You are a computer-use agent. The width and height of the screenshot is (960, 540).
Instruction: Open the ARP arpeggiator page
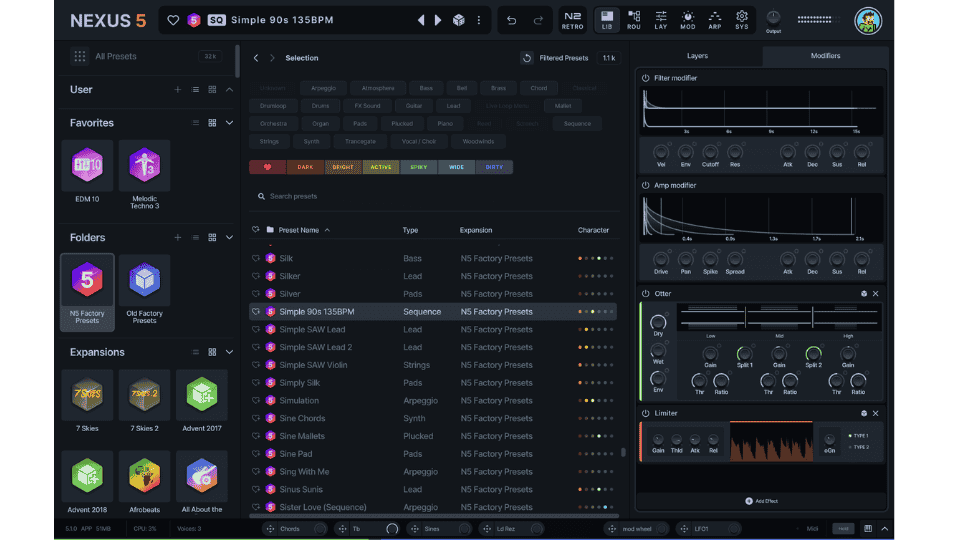pyautogui.click(x=714, y=20)
